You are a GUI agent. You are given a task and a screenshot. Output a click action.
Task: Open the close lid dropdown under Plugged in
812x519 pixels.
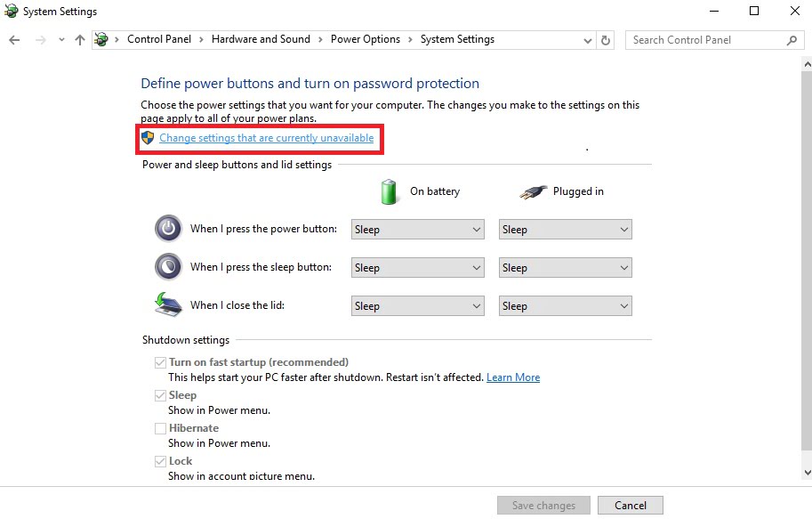point(565,305)
